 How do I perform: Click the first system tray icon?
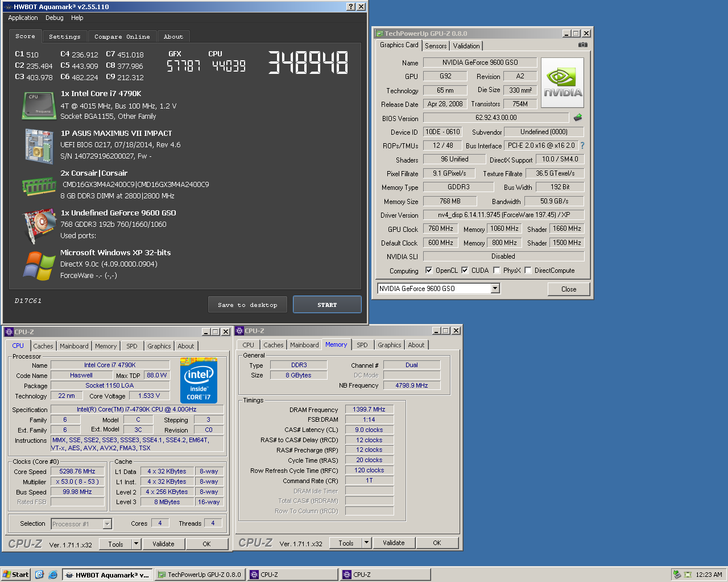pos(677,575)
